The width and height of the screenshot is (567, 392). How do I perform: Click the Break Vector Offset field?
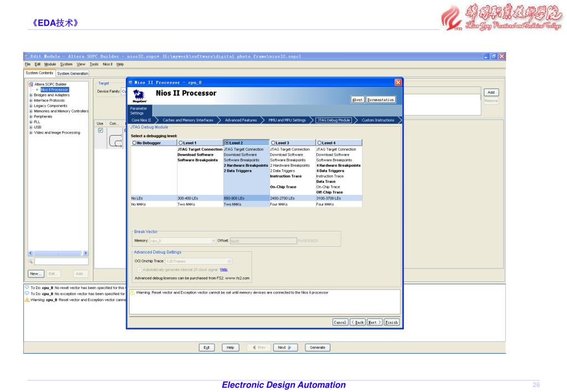tap(263, 241)
